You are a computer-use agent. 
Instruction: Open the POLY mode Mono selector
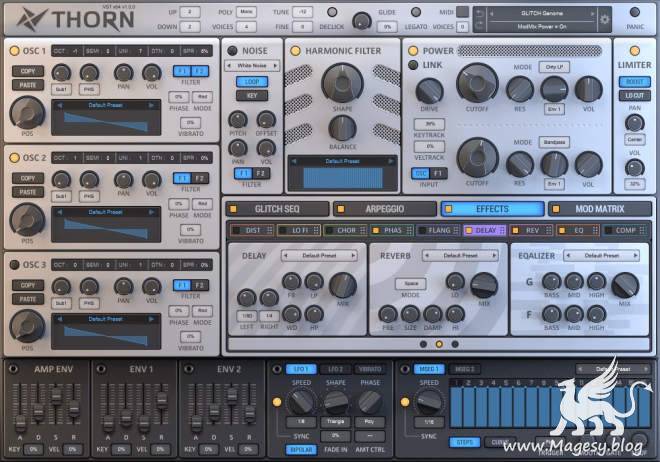click(246, 12)
